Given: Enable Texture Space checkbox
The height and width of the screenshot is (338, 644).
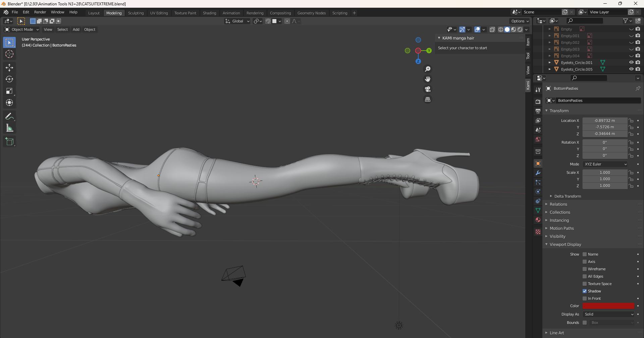Looking at the screenshot, I should (x=585, y=284).
